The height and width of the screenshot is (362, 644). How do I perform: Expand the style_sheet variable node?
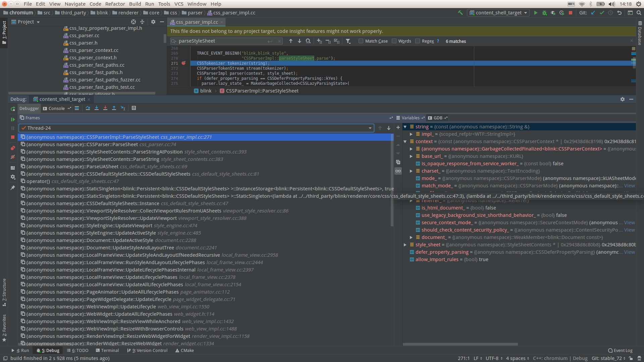coord(405,245)
